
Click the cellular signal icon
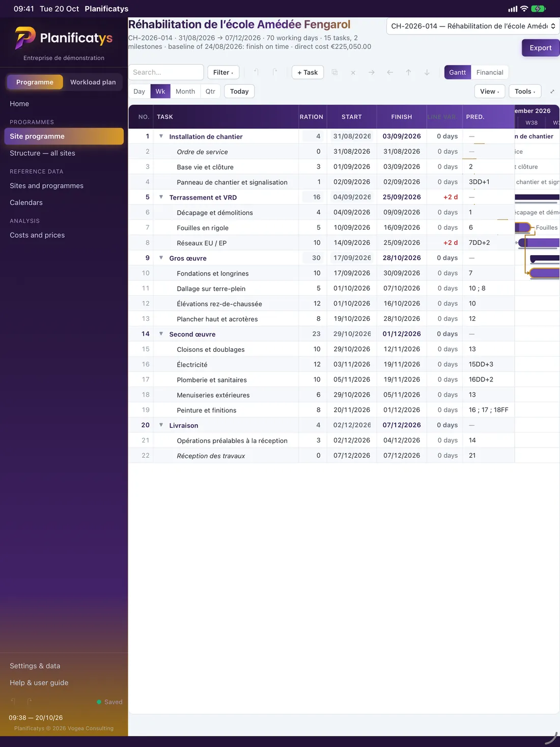coord(513,9)
